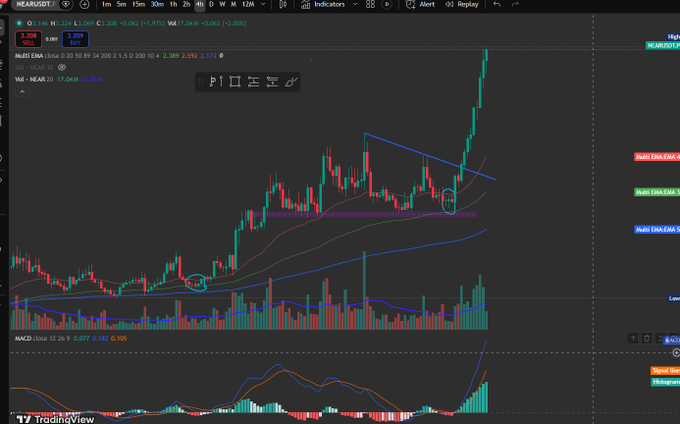Collapse the MACD pane
The height and width of the screenshot is (424, 680).
660,338
